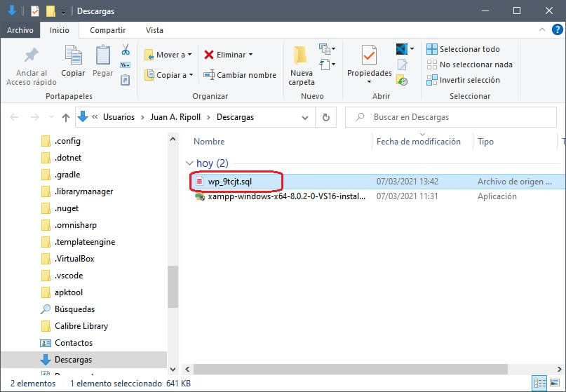Select the .nuget folder in tree
Viewport: 566px width, 392px height.
60,208
